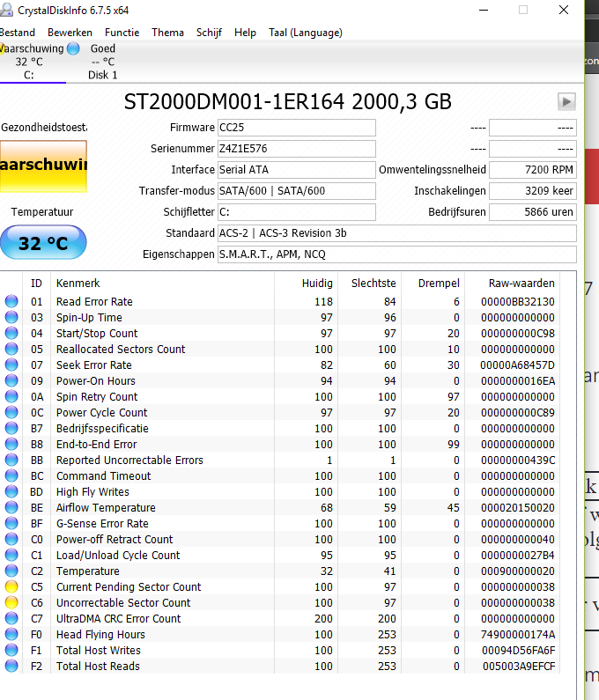Click the status icon for Total Host Reads
The height and width of the screenshot is (700, 599).
coord(11,666)
